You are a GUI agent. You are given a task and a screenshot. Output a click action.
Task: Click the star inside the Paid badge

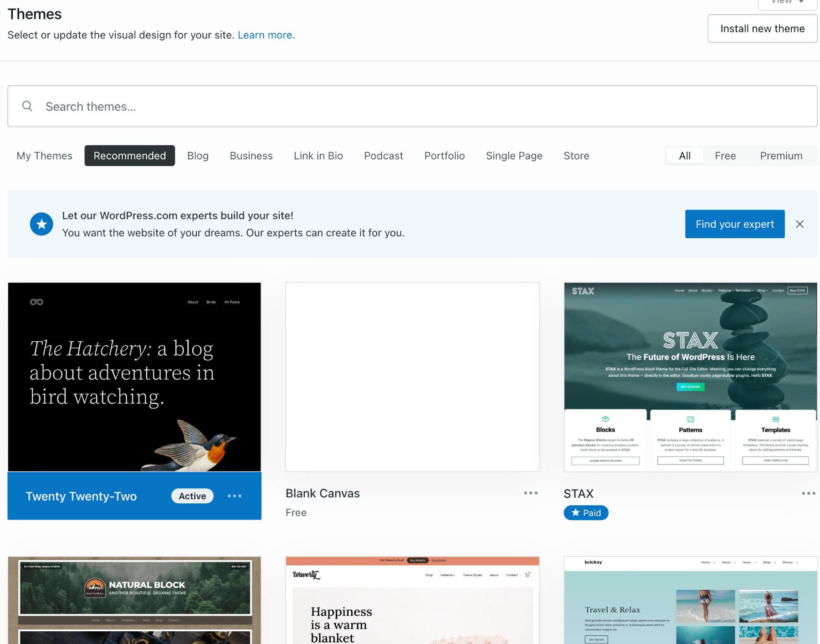click(x=575, y=512)
